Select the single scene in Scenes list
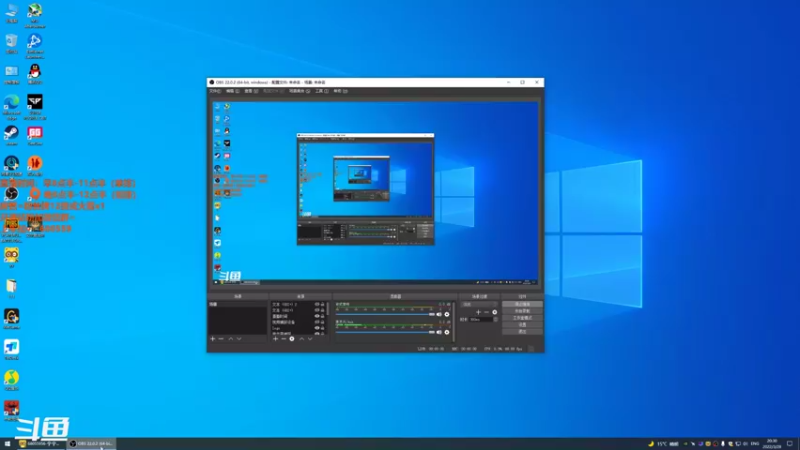The height and width of the screenshot is (450, 800). (x=237, y=304)
